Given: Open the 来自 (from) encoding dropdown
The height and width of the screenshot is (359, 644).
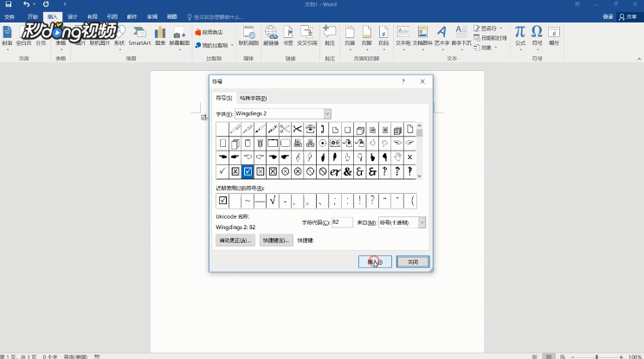Looking at the screenshot, I should 422,222.
